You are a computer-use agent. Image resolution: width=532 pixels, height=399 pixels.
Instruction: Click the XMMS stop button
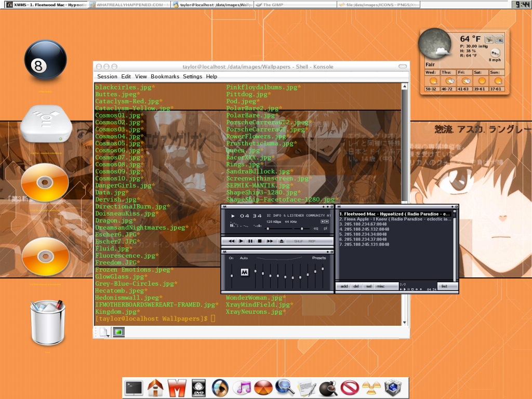point(260,241)
